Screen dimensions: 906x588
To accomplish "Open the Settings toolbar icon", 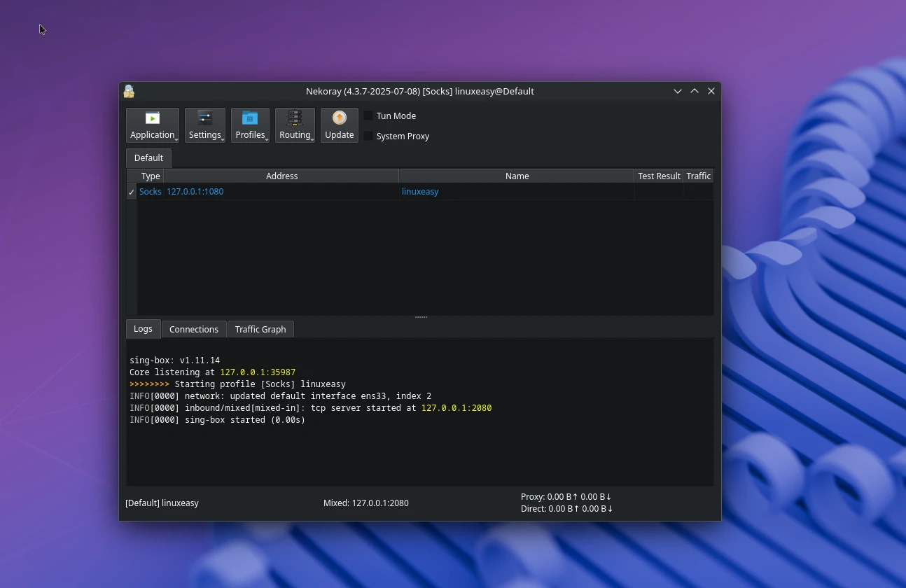I will coord(204,118).
